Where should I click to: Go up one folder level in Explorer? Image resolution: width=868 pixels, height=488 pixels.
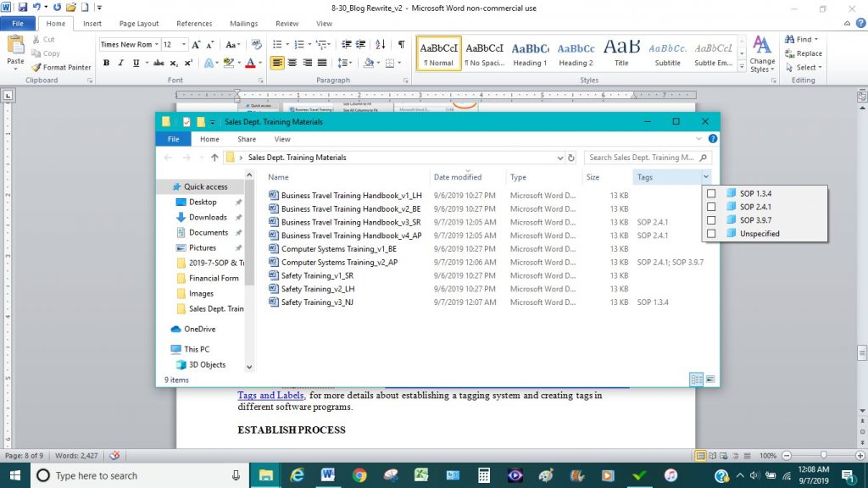214,158
